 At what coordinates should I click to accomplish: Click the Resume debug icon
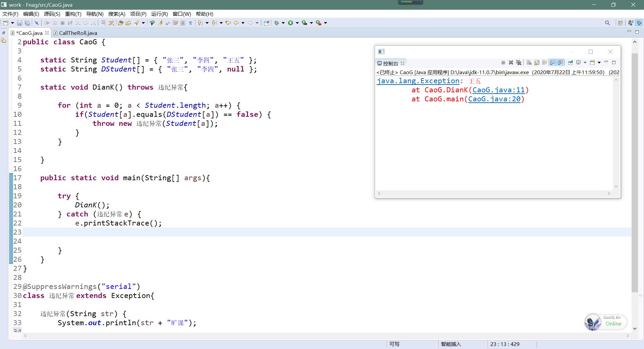pyautogui.click(x=47, y=23)
